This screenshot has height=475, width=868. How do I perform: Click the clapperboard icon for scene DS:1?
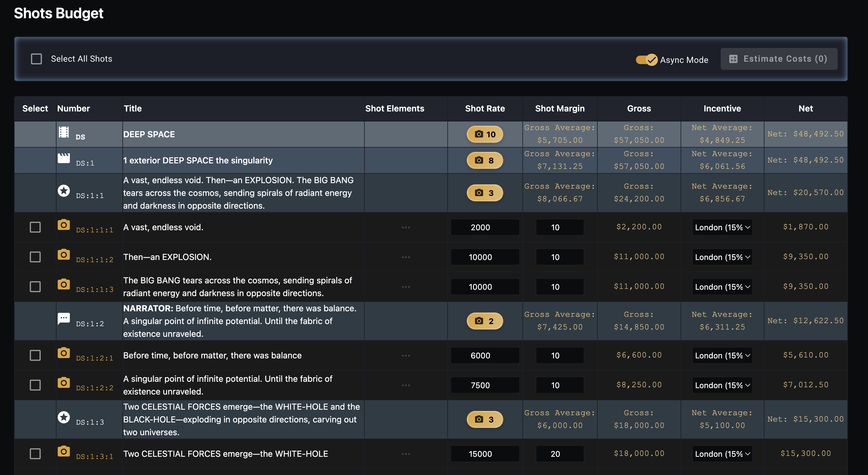pyautogui.click(x=63, y=158)
